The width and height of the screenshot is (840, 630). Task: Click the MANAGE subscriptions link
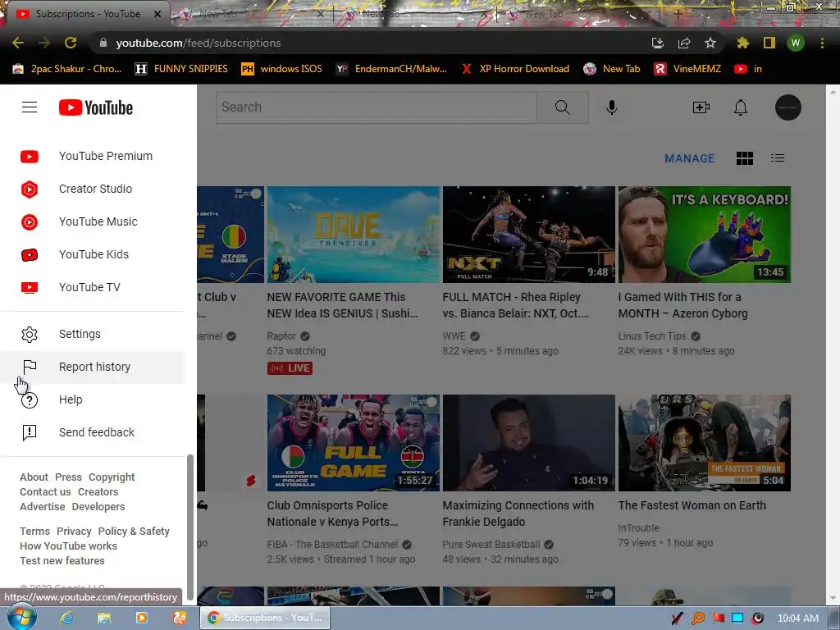(x=689, y=158)
